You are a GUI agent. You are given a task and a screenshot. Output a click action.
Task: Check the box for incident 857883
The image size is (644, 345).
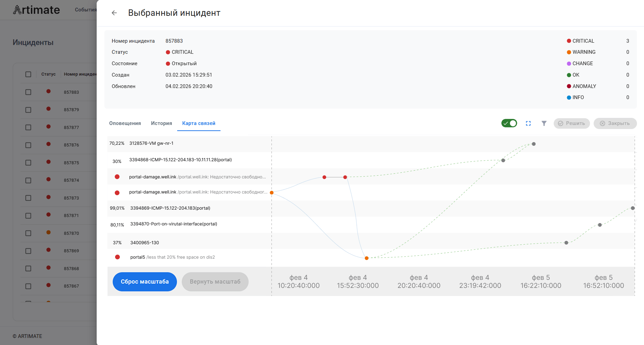(28, 92)
